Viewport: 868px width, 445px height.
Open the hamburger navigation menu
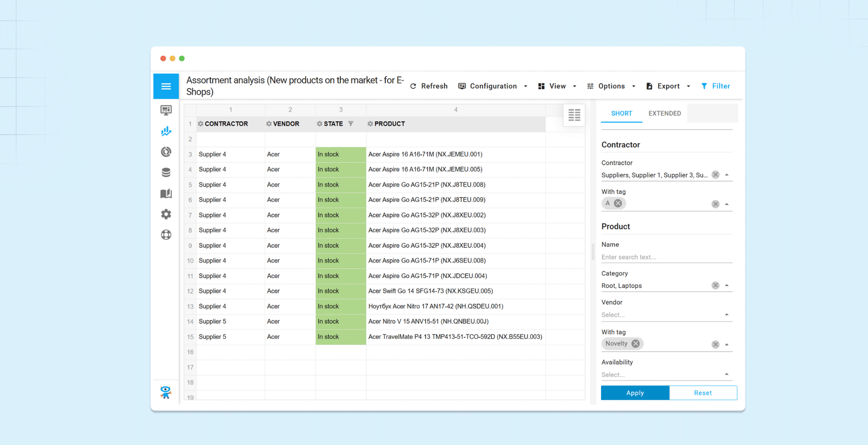pyautogui.click(x=166, y=86)
